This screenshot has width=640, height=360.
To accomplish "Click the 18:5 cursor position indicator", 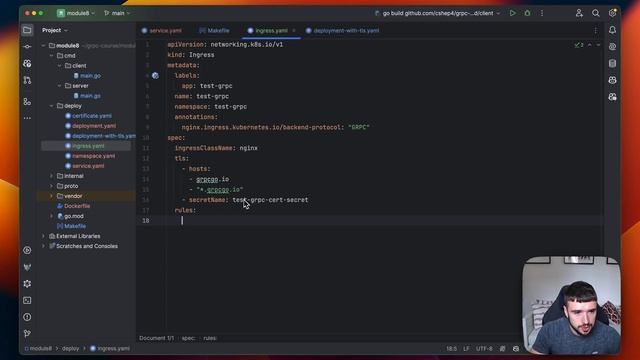I will 451,349.
